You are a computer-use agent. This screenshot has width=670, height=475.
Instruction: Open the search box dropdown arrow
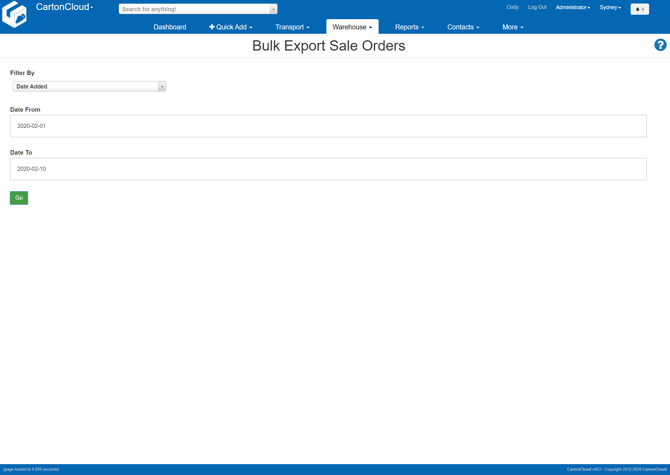click(273, 9)
